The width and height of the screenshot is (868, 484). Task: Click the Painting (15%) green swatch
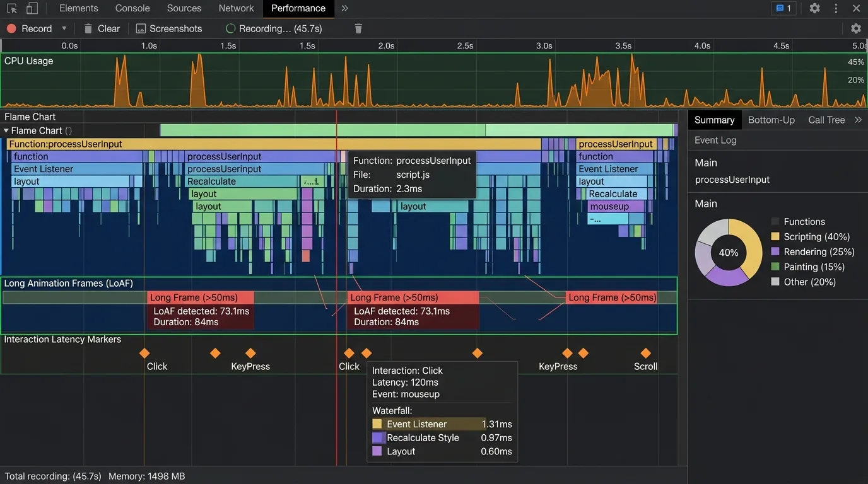coord(775,267)
